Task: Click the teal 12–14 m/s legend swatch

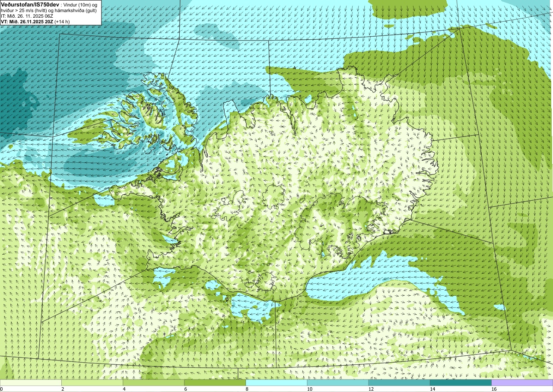Action: [x=399, y=383]
